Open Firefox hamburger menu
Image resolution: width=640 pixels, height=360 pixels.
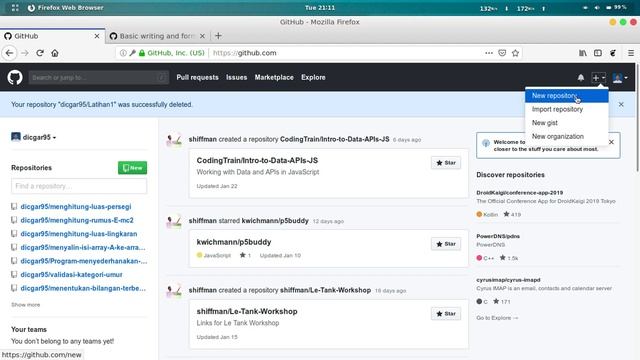click(x=631, y=53)
